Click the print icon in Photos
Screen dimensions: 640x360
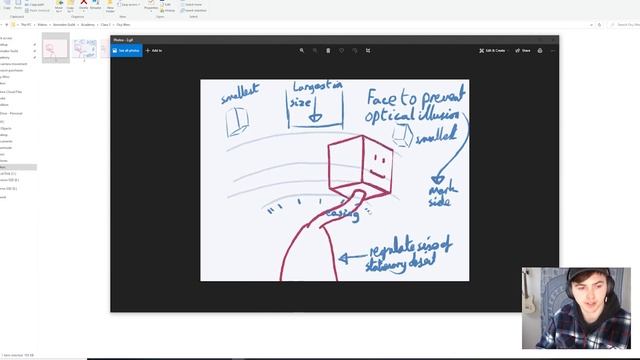tap(540, 51)
